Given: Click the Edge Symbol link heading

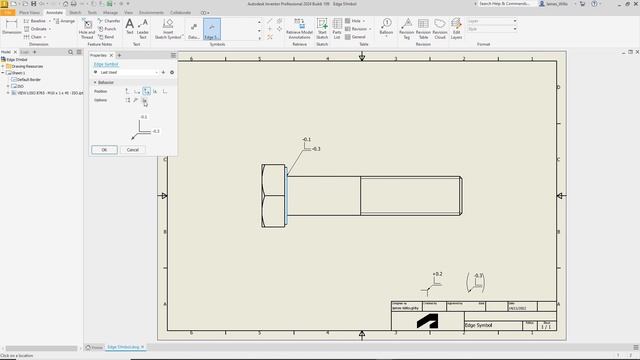Looking at the screenshot, I should coord(106,64).
